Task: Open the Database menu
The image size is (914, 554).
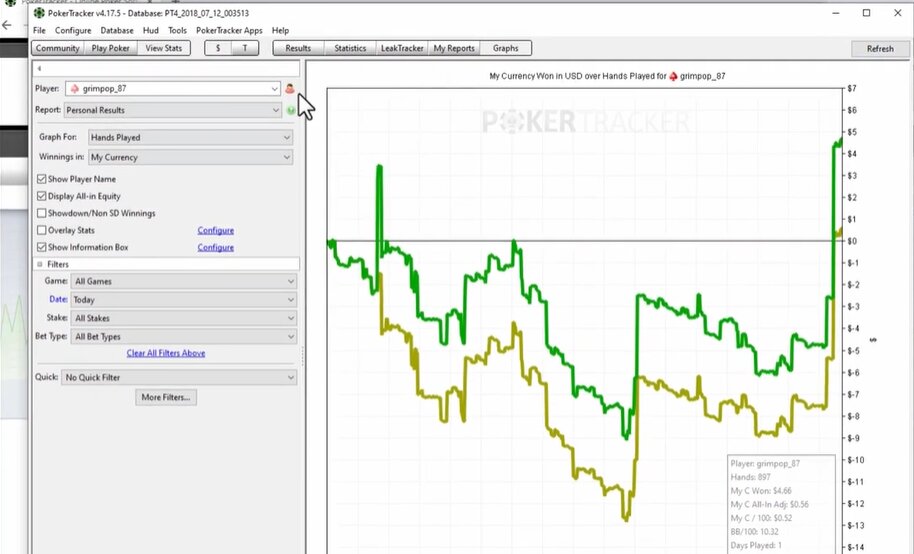Action: pos(117,30)
